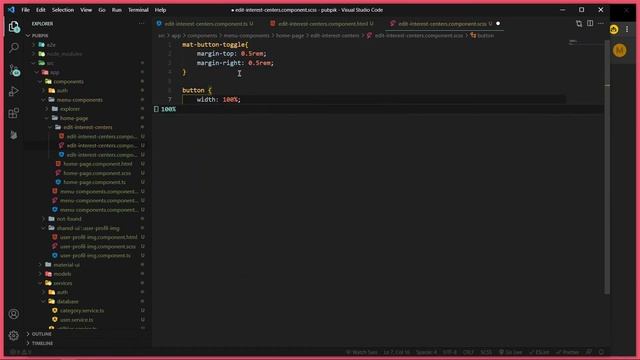Open user.service.ts file

coord(76,320)
